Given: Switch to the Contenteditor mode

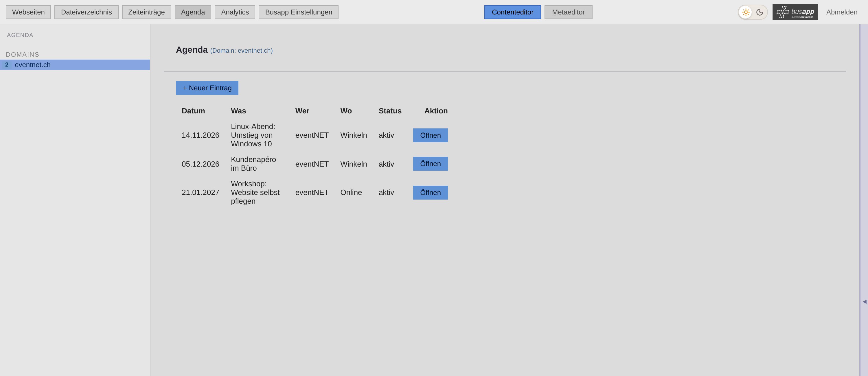Looking at the screenshot, I should [x=512, y=12].
